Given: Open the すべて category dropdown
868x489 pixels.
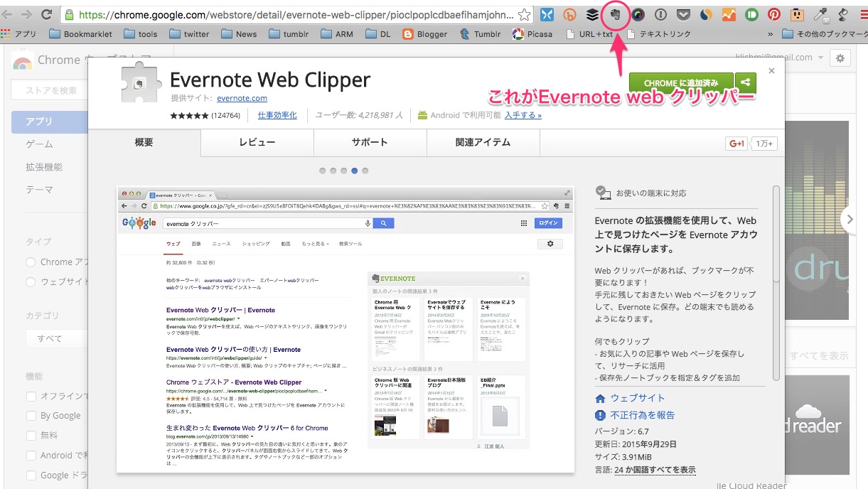Looking at the screenshot, I should pos(57,338).
